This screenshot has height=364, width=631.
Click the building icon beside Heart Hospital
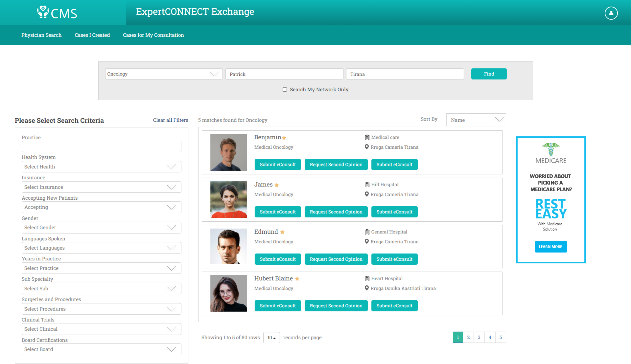[x=367, y=278]
